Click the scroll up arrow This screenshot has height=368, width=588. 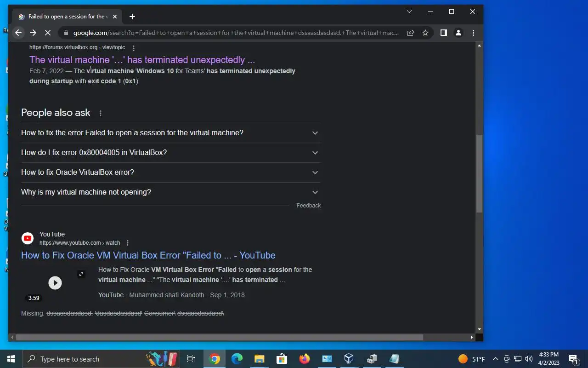pyautogui.click(x=479, y=46)
